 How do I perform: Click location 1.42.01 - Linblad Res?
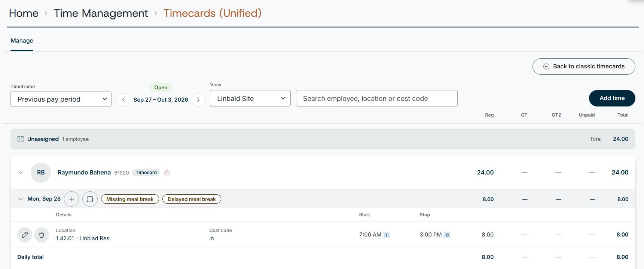click(x=83, y=238)
